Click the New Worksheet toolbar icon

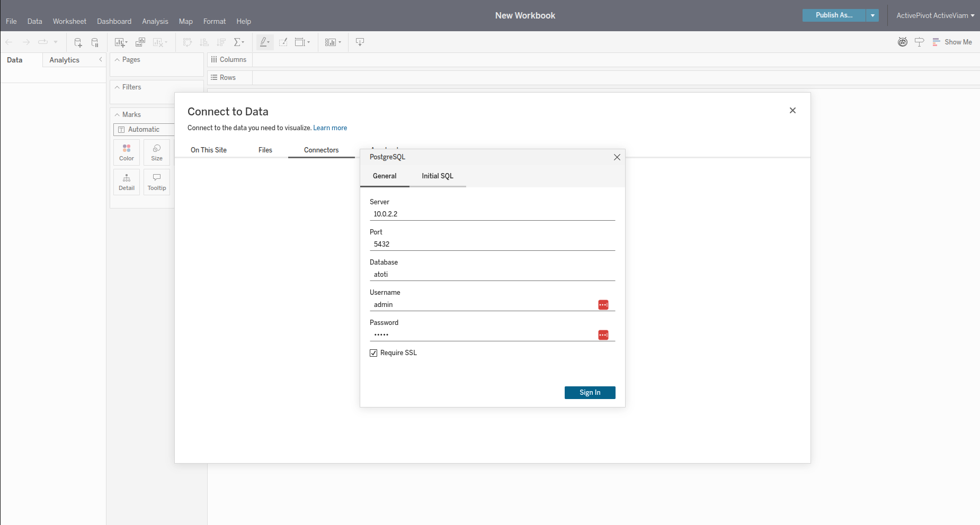tap(121, 42)
